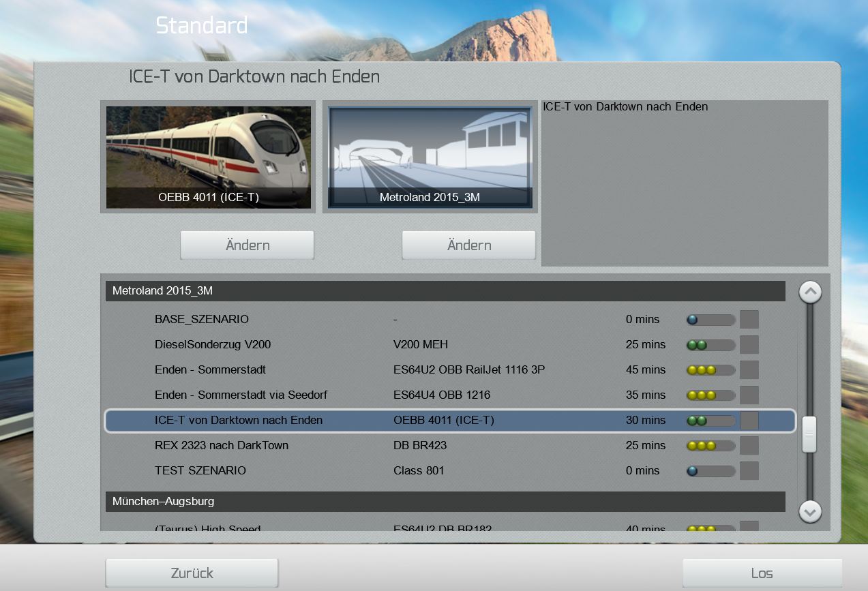Select the OEBB 4011 (ICE-T) train thumbnail
The image size is (868, 591).
(x=208, y=157)
